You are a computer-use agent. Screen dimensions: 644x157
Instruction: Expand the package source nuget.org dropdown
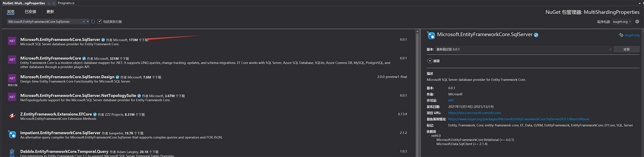pos(622,21)
